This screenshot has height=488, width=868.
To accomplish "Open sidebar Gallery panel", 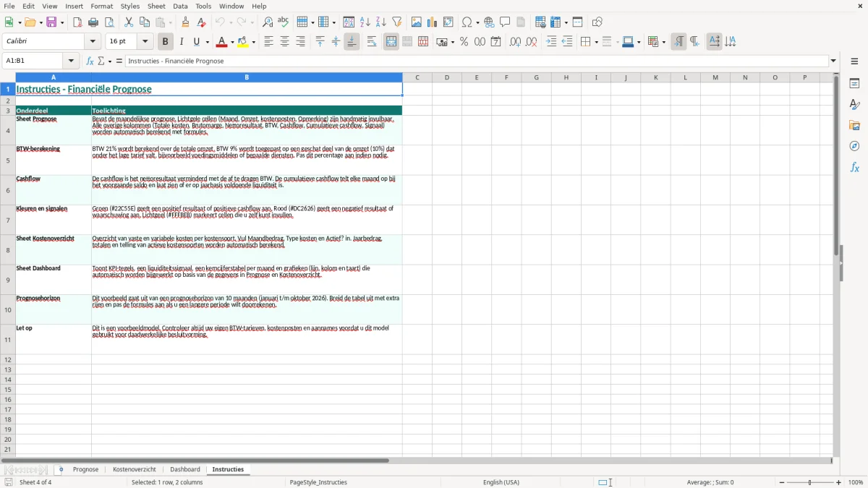I will pos(854,125).
